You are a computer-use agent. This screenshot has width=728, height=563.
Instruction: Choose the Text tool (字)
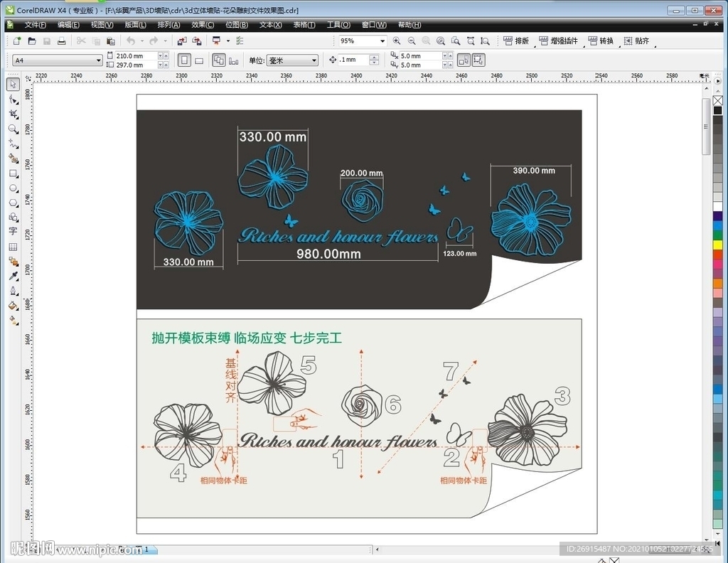pos(13,232)
